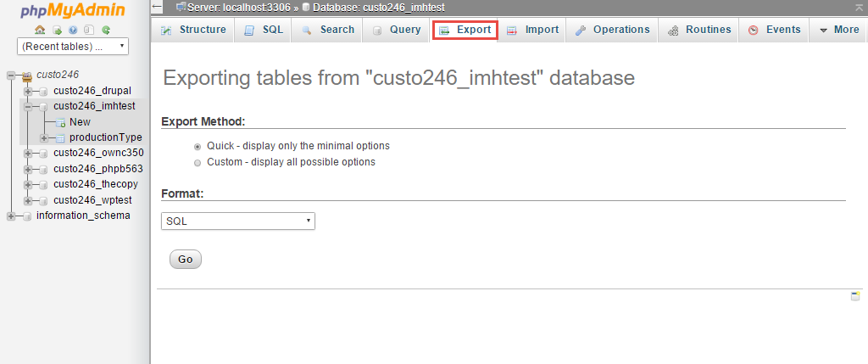Open the blue help documentation icon
This screenshot has height=364, width=868.
[x=73, y=30]
